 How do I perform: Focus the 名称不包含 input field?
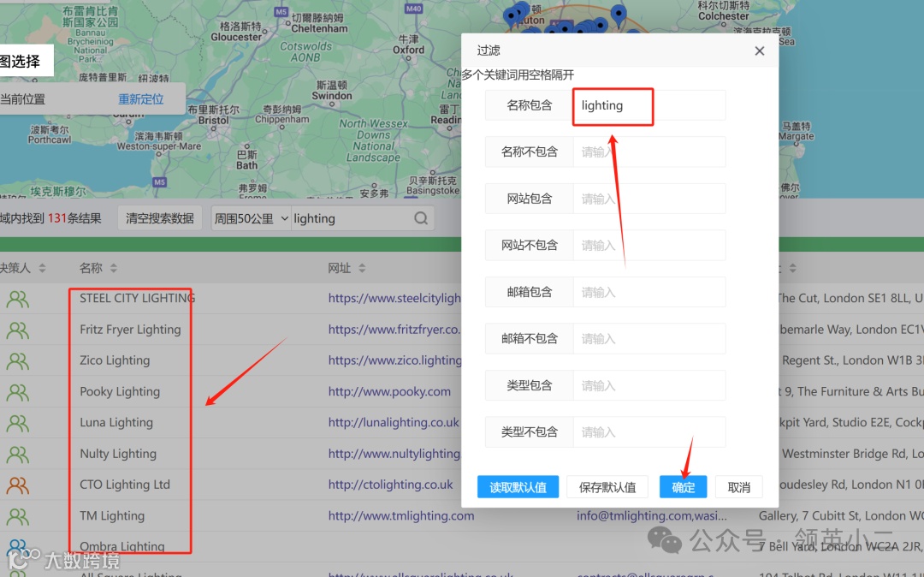coord(649,152)
